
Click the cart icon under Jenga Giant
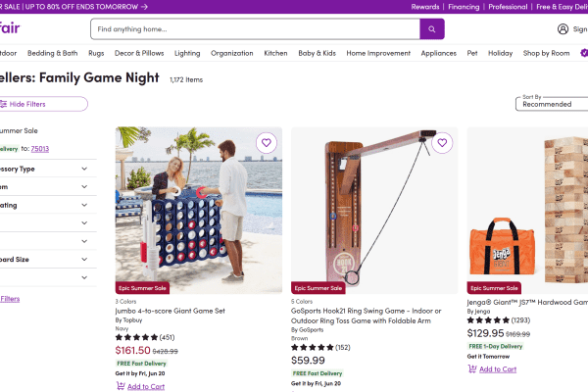pos(472,368)
